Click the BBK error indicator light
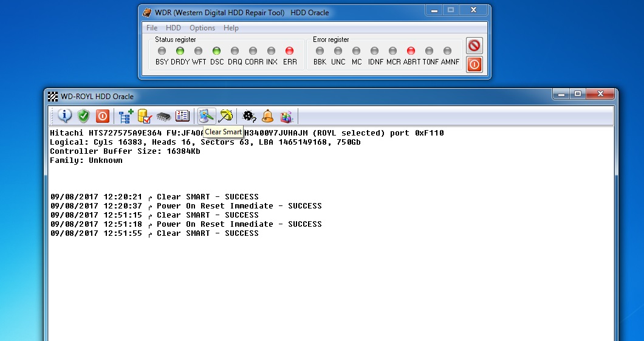The height and width of the screenshot is (341, 644). [x=320, y=51]
